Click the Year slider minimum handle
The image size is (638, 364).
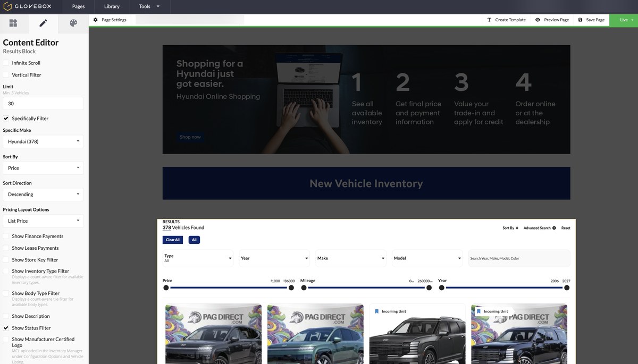(x=441, y=287)
